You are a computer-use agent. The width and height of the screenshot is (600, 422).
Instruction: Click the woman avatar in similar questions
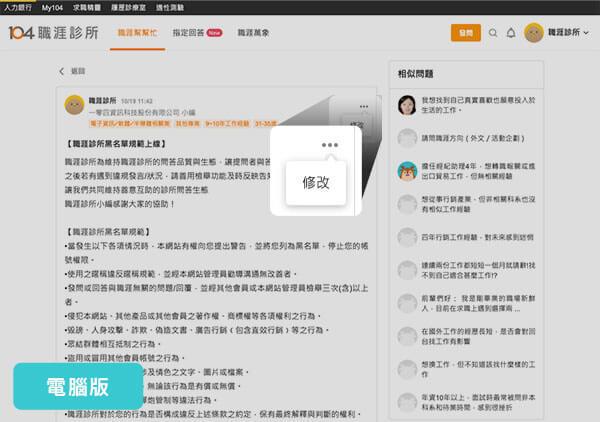click(x=407, y=105)
